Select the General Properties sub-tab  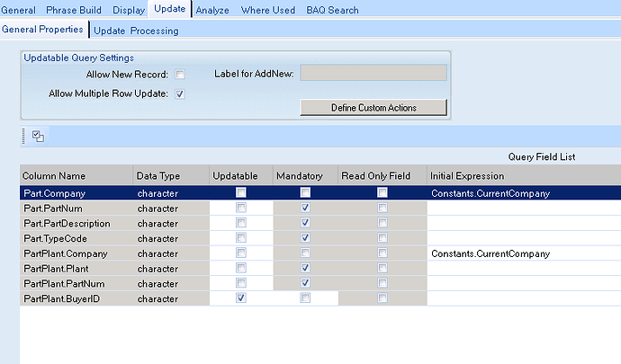pos(42,30)
